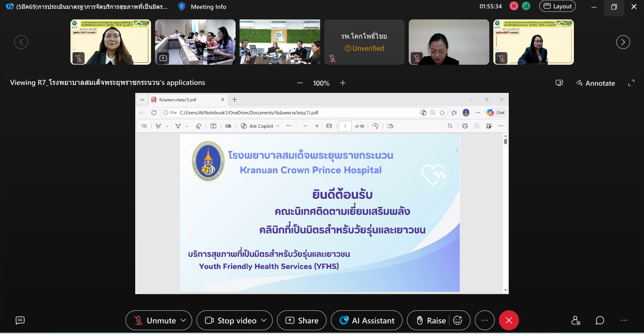Expand the Stop video options arrow
This screenshot has width=644, height=334.
[264, 320]
